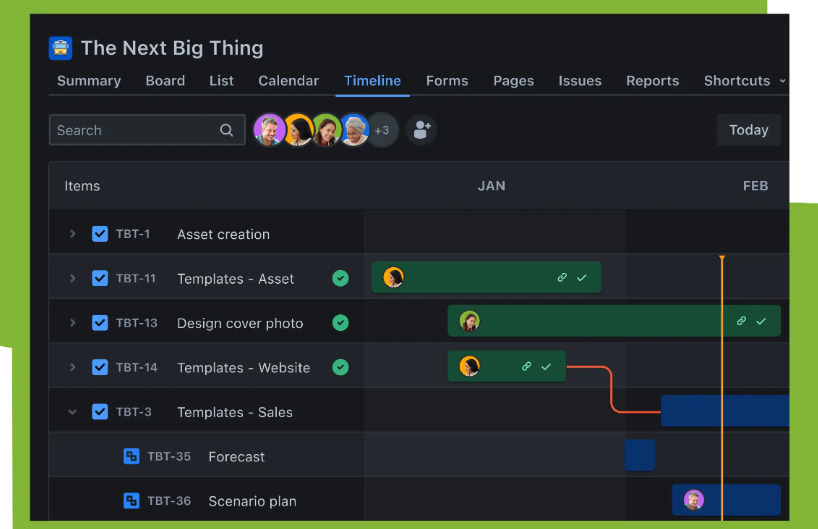Switch to the Board tab
The width and height of the screenshot is (818, 529).
pos(165,81)
